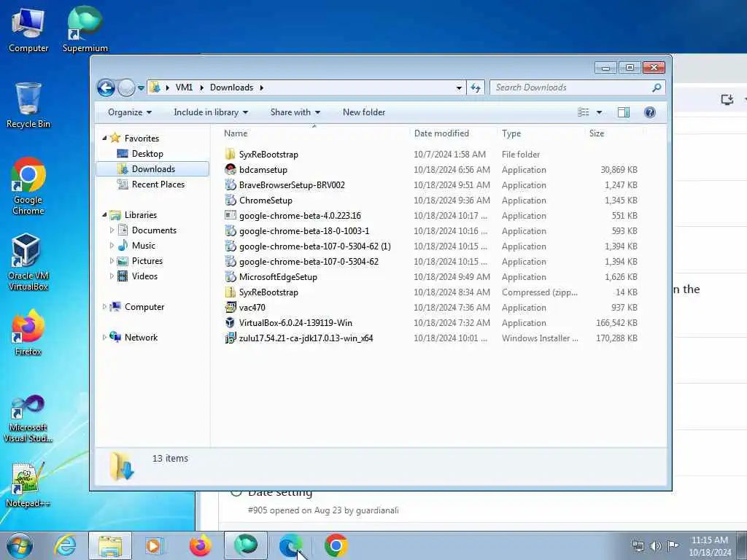Viewport: 747px width, 560px height.
Task: Click the Firefox taskbar icon
Action: tap(200, 545)
